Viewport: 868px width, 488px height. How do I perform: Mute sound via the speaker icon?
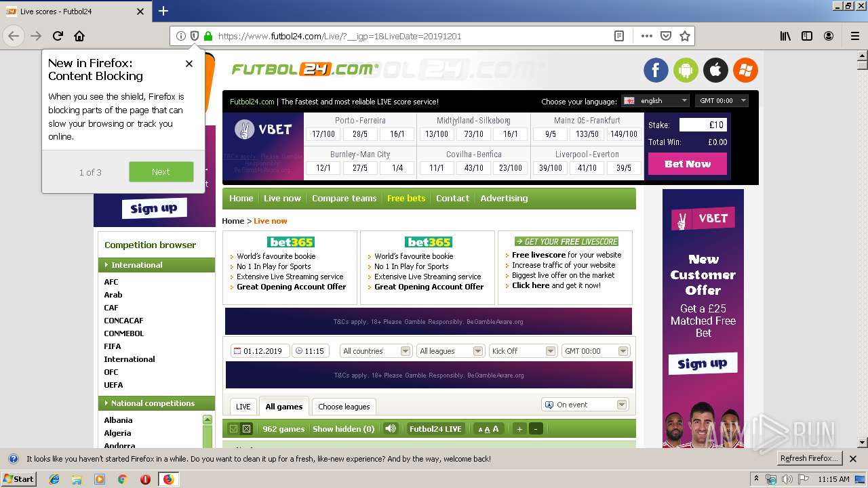391,428
